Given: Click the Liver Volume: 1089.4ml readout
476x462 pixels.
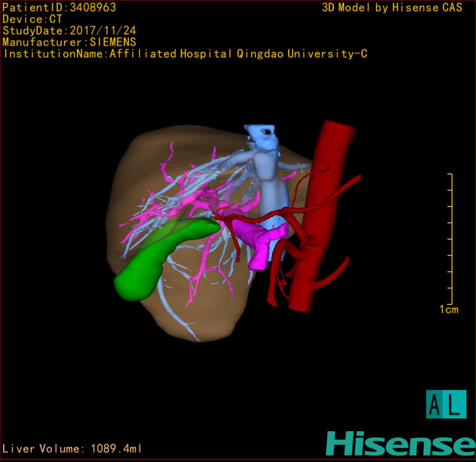Looking at the screenshot, I should pos(72,448).
